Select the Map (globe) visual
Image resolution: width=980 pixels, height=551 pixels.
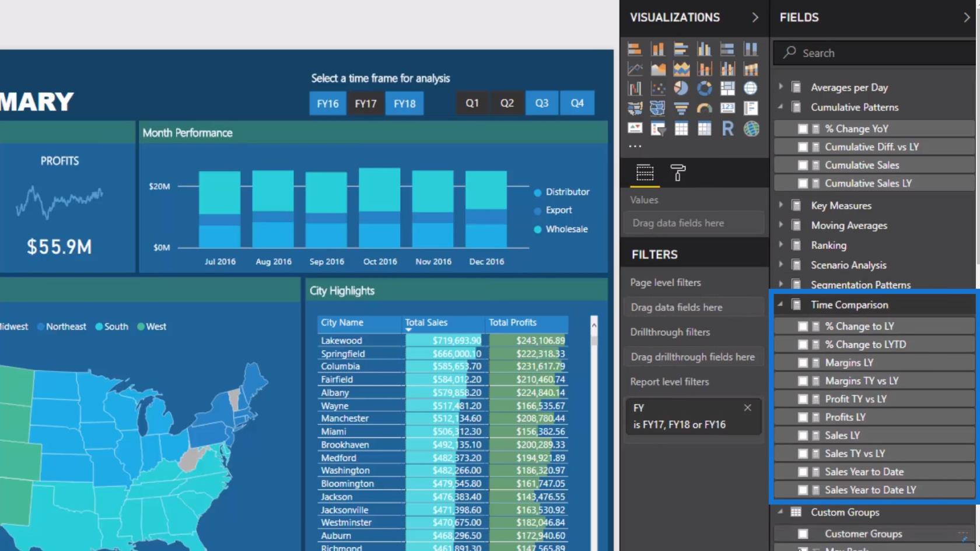[x=751, y=88]
